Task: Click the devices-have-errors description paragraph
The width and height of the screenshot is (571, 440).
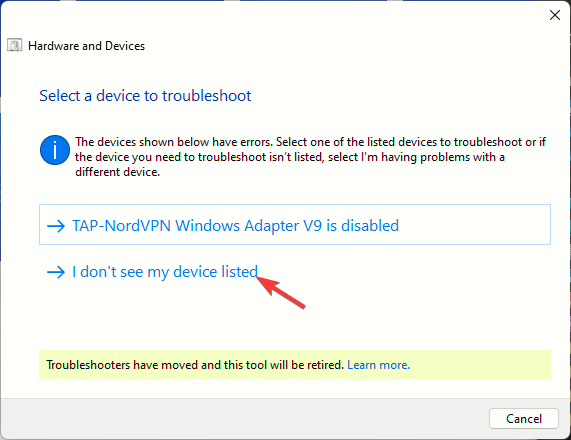Action: click(x=310, y=157)
